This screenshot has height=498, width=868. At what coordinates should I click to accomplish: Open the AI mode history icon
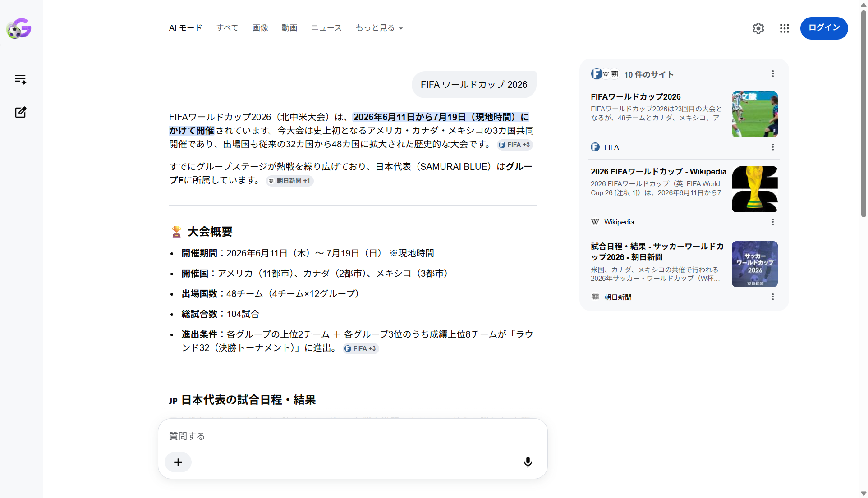(21, 79)
